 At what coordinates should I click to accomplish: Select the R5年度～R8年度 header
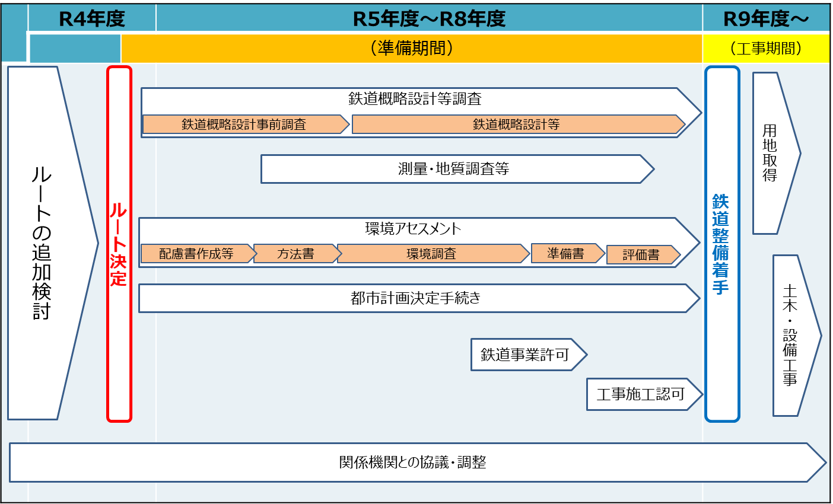[429, 18]
